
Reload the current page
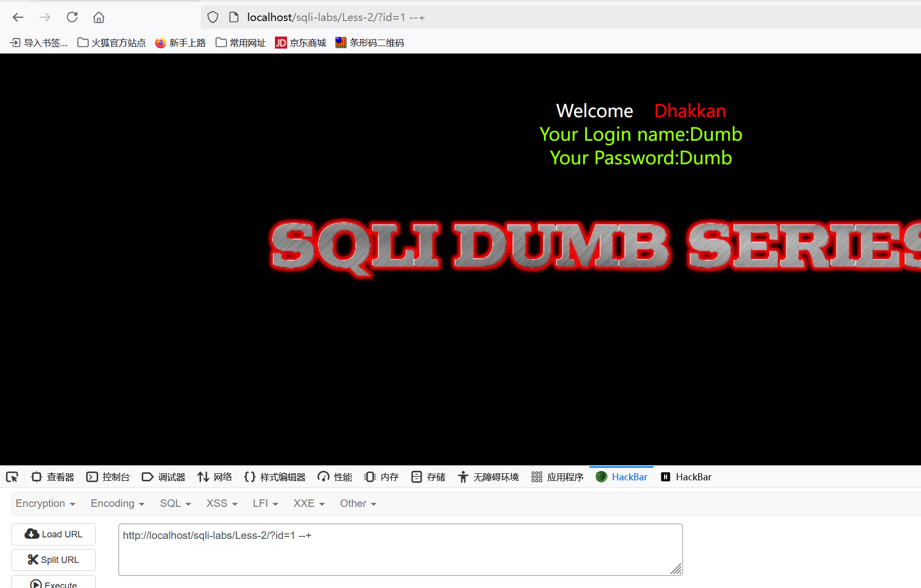(72, 17)
